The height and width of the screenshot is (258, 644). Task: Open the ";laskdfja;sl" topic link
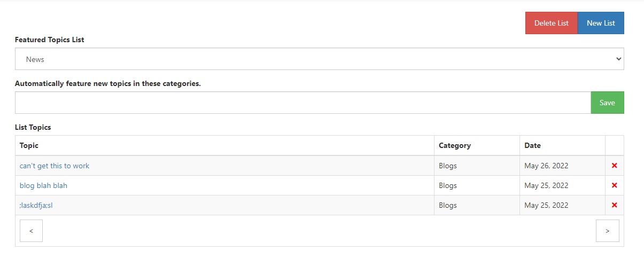[36, 205]
